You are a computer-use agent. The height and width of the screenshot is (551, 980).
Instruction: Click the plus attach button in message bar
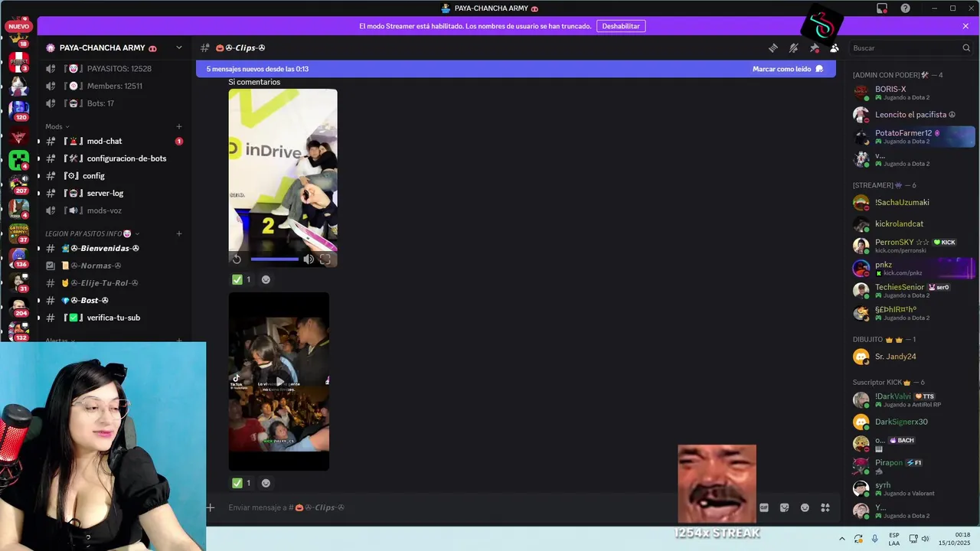coord(211,507)
